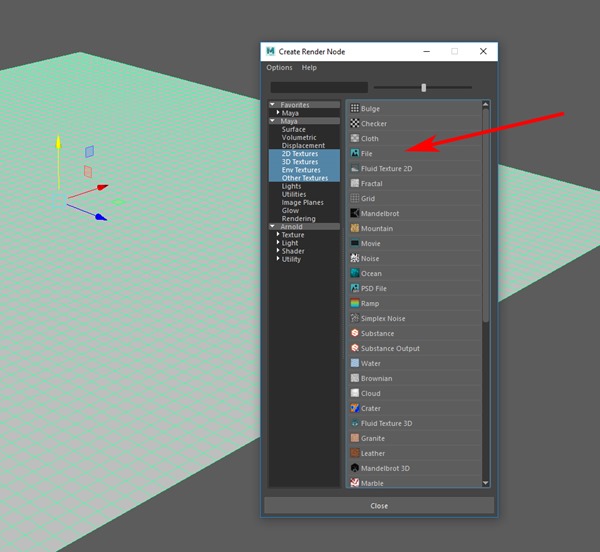Select the Simplex Noise icon
The height and width of the screenshot is (552, 600).
click(355, 318)
